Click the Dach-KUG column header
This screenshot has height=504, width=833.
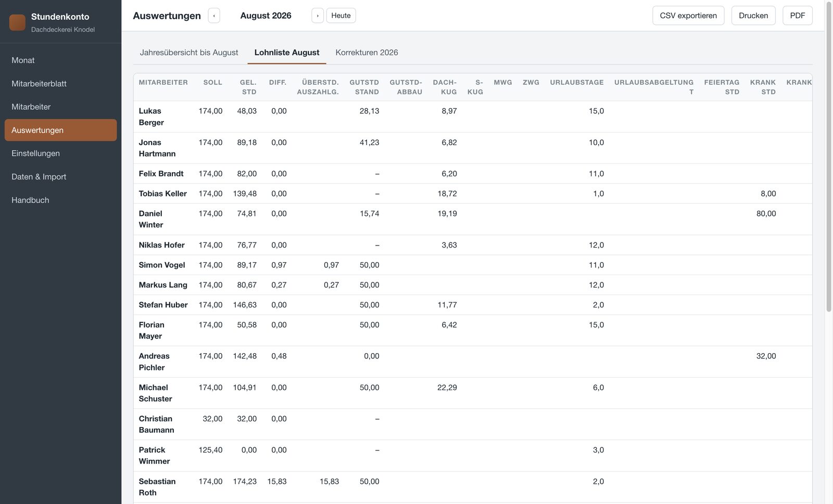pos(445,87)
